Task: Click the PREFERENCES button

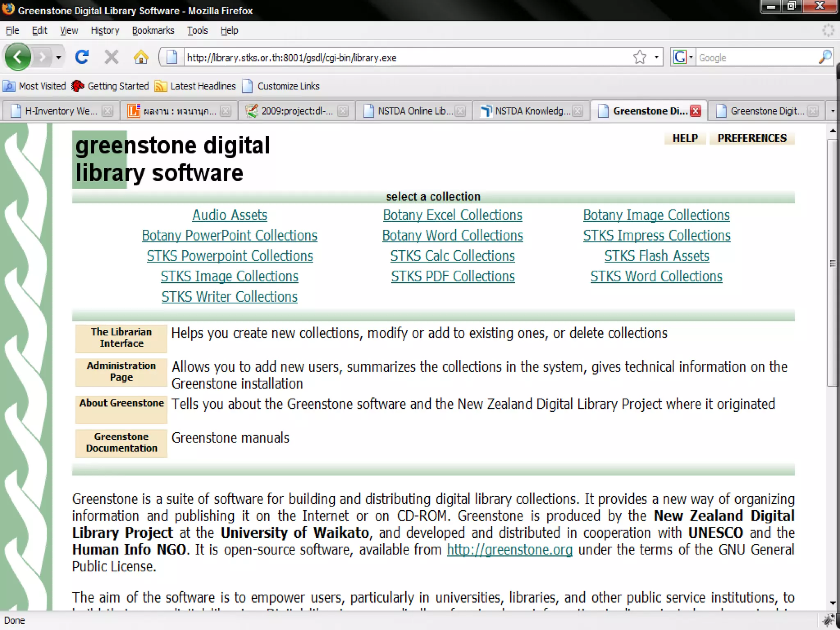Action: [752, 138]
